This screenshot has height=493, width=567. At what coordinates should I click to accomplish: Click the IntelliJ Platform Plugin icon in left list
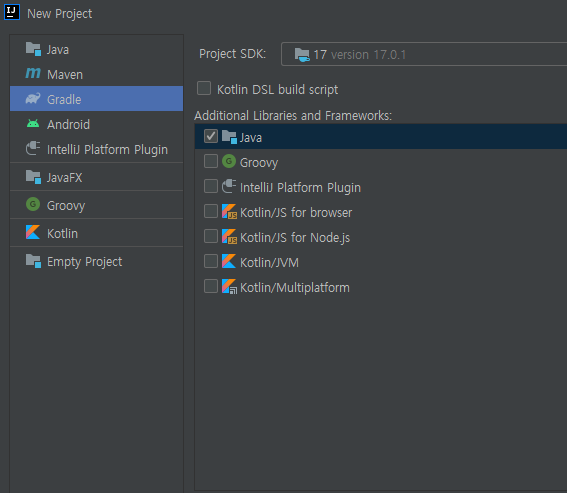[33, 148]
